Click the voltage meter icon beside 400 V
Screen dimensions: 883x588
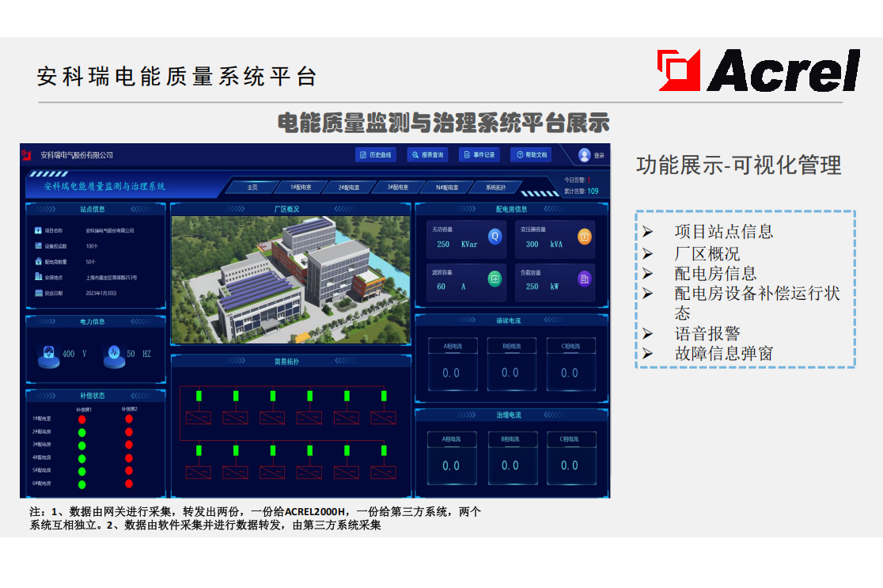click(x=49, y=355)
